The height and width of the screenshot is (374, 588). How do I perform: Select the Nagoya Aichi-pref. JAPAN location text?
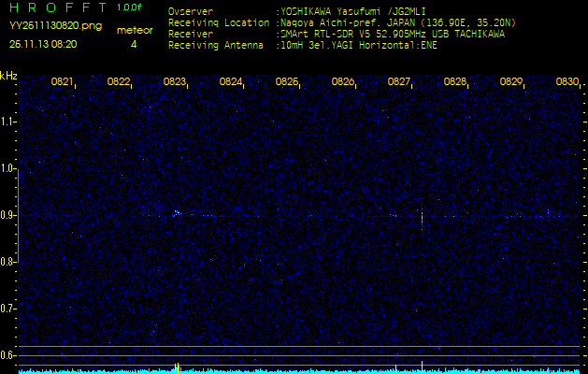398,22
